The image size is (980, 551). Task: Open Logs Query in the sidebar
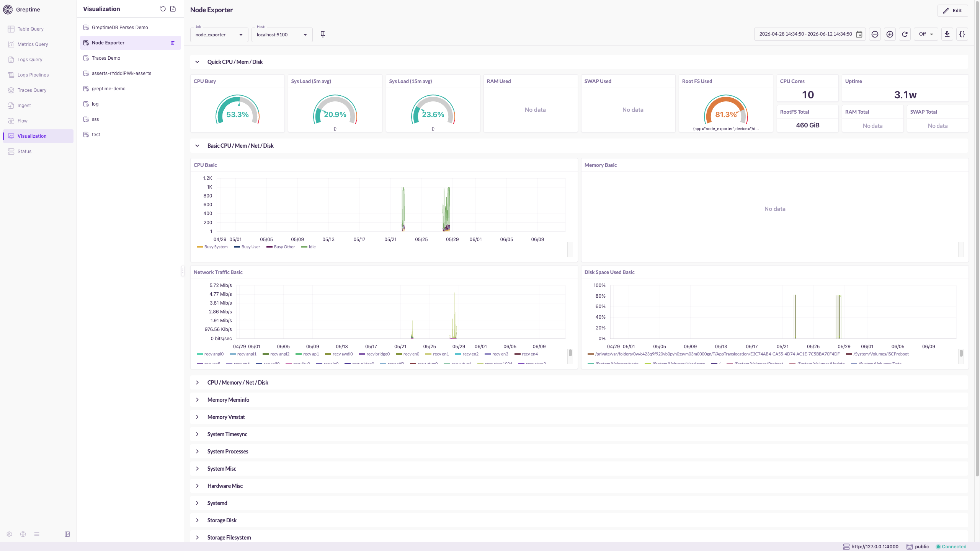(x=38, y=60)
